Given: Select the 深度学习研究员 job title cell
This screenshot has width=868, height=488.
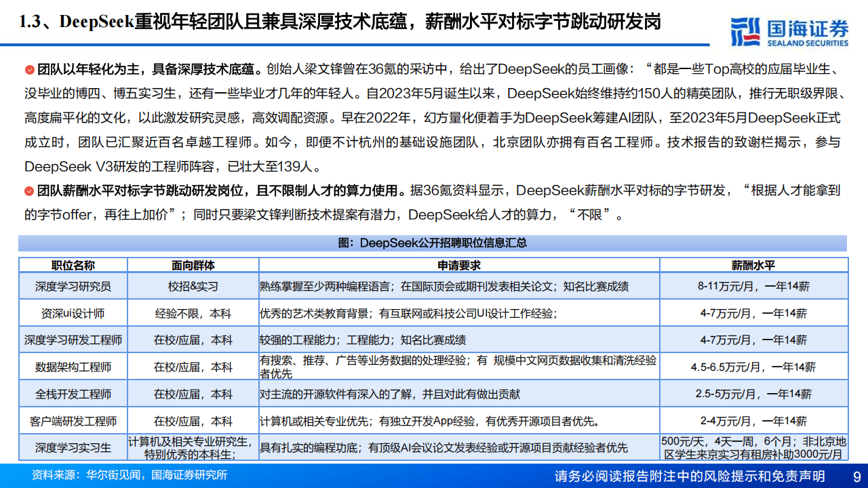Looking at the screenshot, I should point(73,287).
